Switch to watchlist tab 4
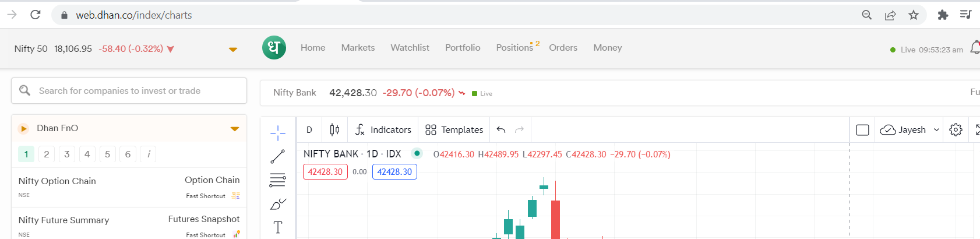The image size is (980, 239). pos(87,154)
